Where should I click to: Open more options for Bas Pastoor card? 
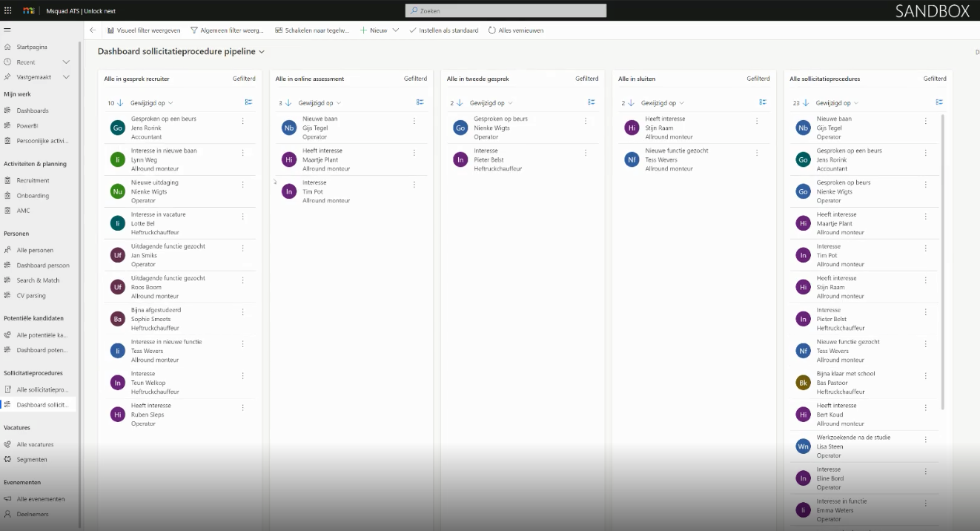tap(925, 376)
